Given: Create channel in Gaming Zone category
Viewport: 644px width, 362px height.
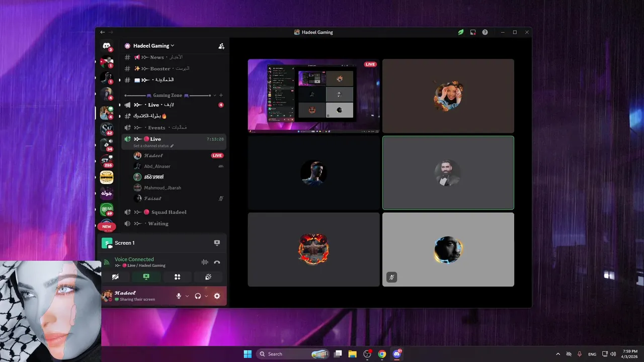Looking at the screenshot, I should (221, 95).
